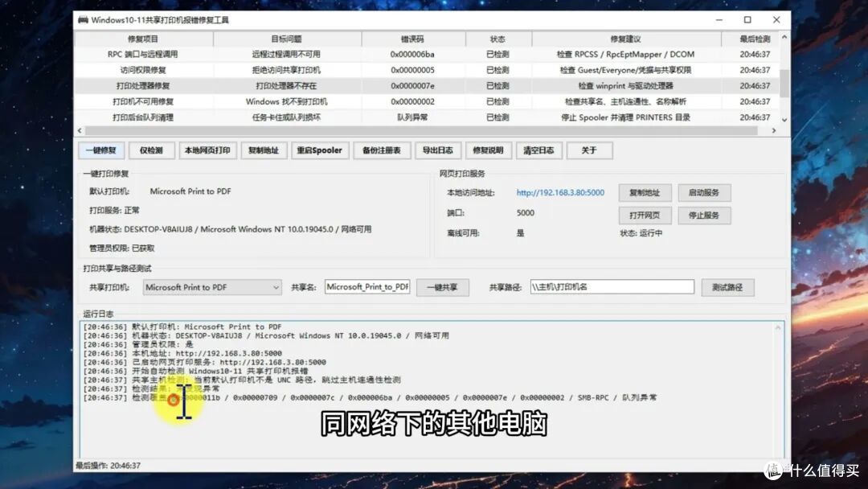Click error code 0x00000005 cell
The height and width of the screenshot is (489, 868).
pos(412,70)
